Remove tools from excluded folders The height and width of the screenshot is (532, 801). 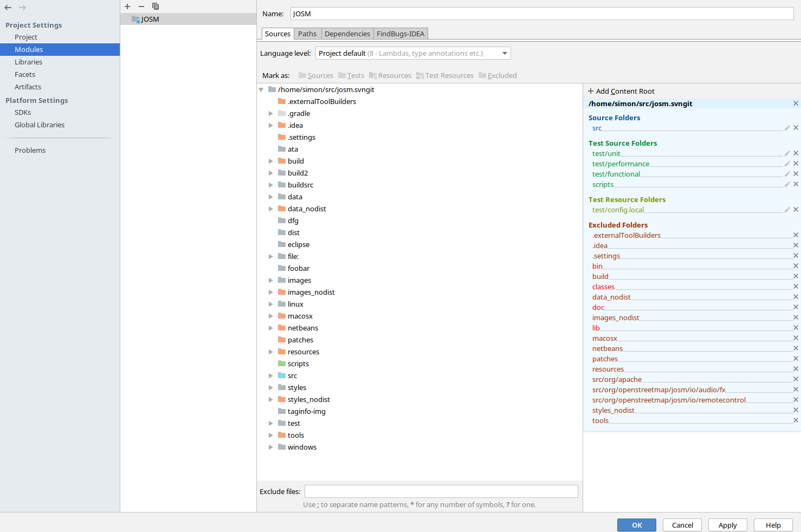tap(796, 420)
